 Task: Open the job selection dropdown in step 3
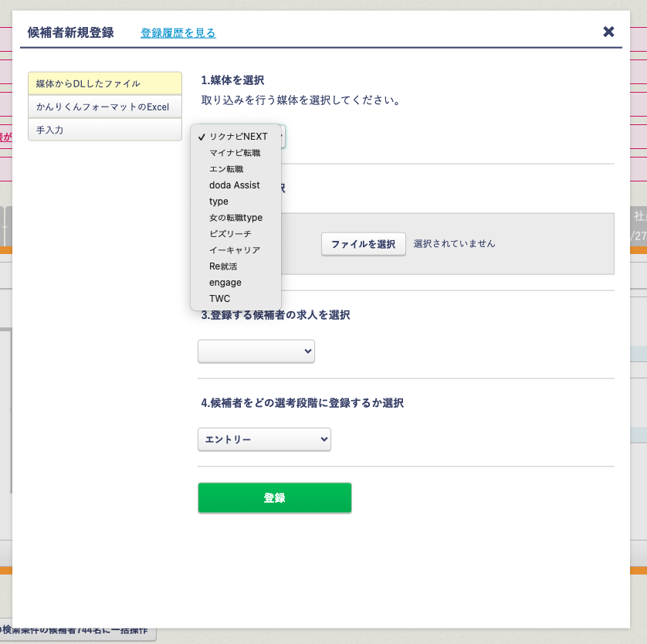(x=256, y=351)
